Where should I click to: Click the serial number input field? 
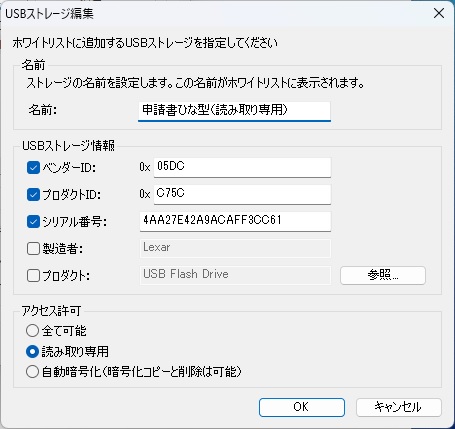[x=235, y=221]
